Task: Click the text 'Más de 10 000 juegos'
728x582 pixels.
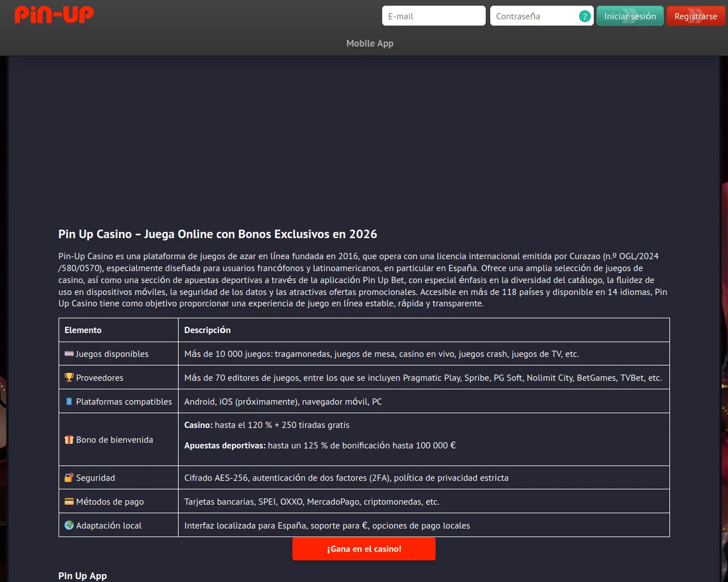Action: [228, 354]
